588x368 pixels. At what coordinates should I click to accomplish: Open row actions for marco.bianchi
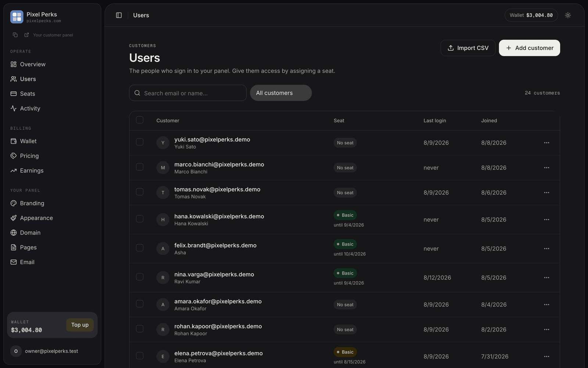point(546,168)
